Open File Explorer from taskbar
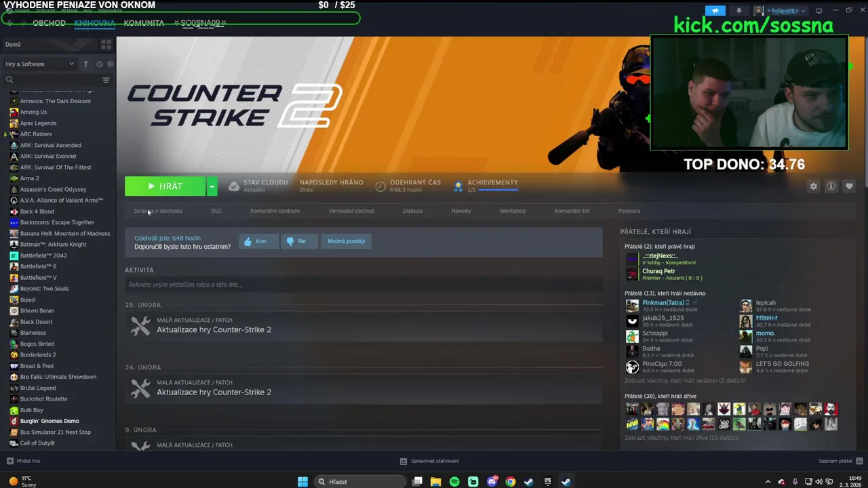This screenshot has width=868, height=488. click(435, 482)
